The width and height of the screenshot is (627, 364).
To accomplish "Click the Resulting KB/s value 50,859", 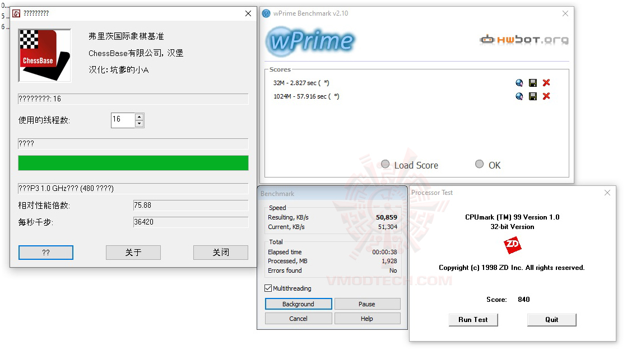I will 387,217.
